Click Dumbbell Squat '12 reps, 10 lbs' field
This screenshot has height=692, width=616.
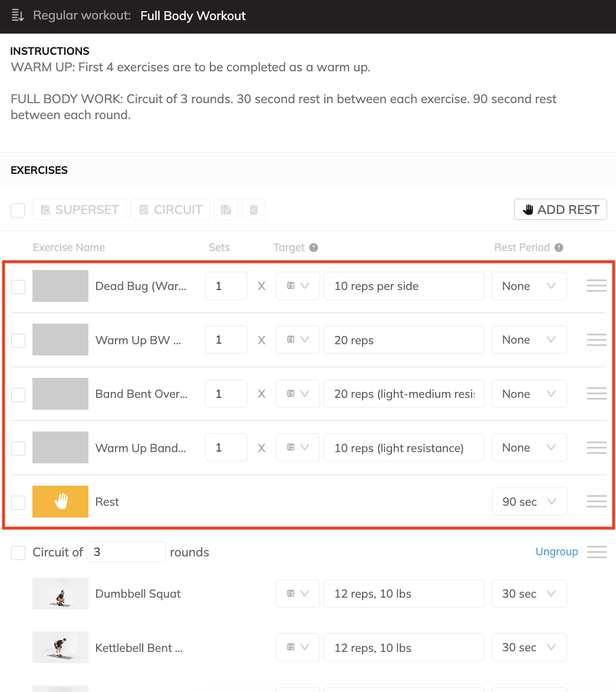404,594
